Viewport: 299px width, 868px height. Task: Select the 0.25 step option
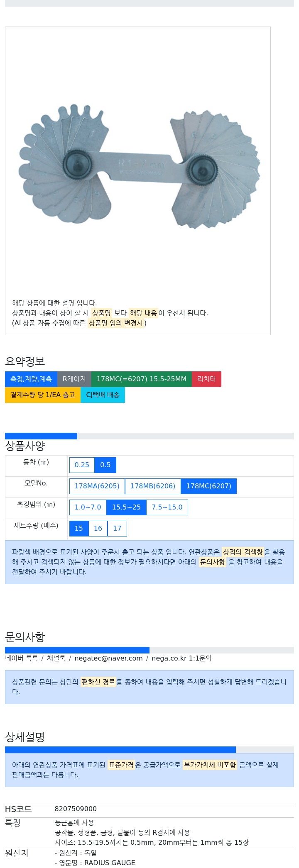82,465
